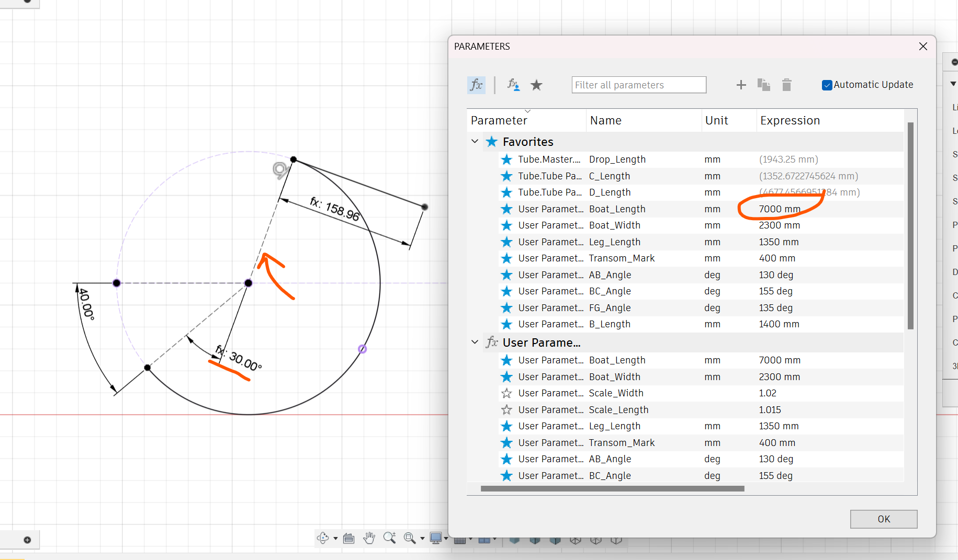The image size is (958, 560).
Task: Click the copy parameter icon
Action: coord(764,85)
